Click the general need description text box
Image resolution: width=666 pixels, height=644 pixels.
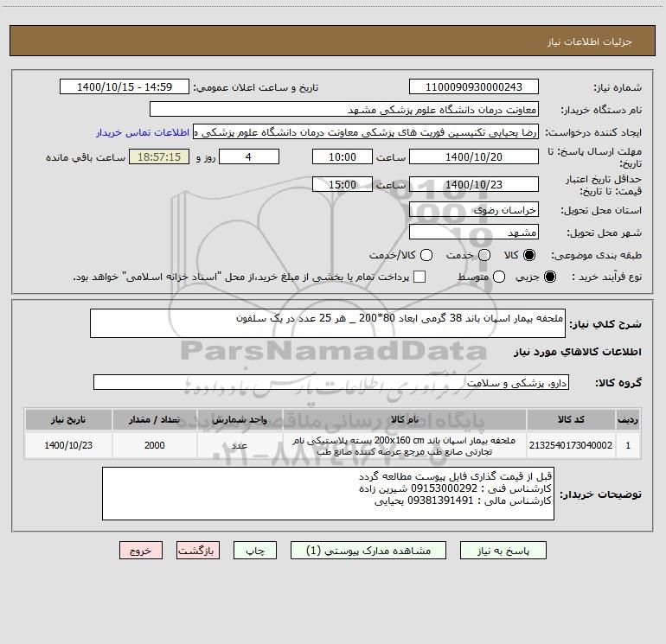click(x=328, y=323)
